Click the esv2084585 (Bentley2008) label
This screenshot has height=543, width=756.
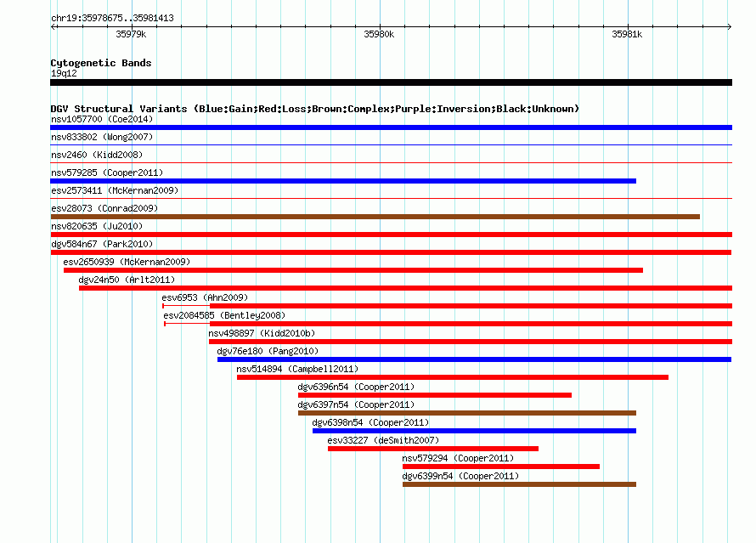[224, 315]
